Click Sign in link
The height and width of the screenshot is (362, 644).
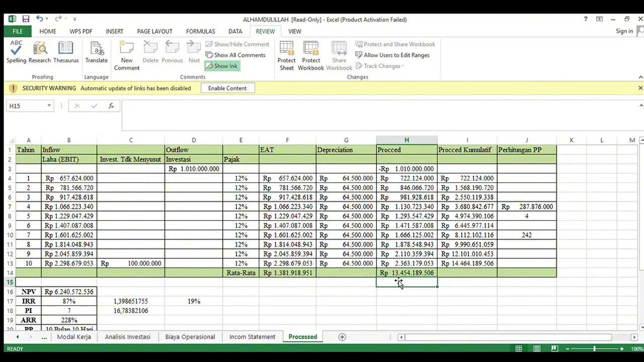[624, 31]
